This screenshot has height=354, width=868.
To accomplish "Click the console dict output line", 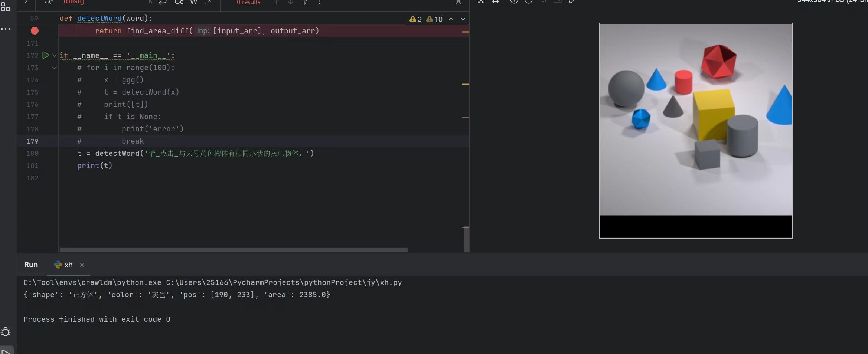I will [x=177, y=295].
